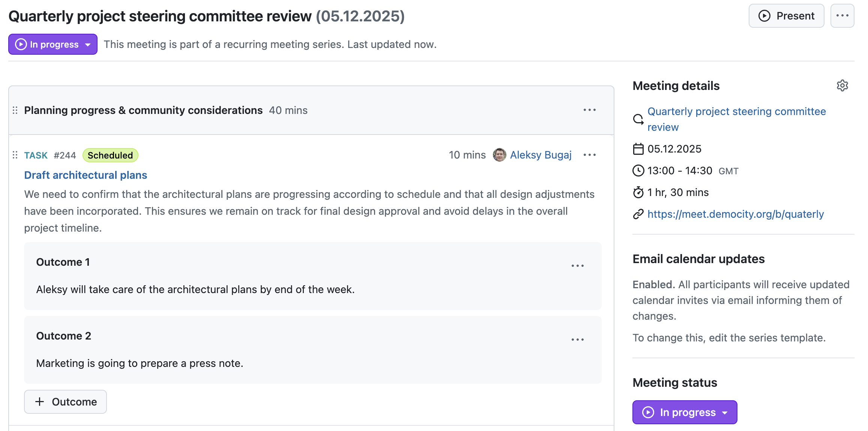868x431 pixels.
Task: Open the ellipsis menu on Outcome 2
Action: [578, 339]
